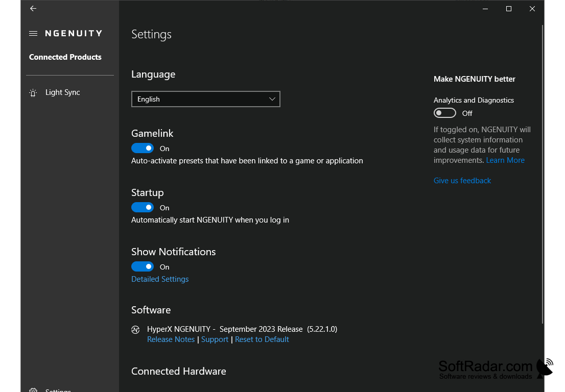Click Reset to Default
Image resolution: width=565 pixels, height=392 pixels.
point(262,339)
